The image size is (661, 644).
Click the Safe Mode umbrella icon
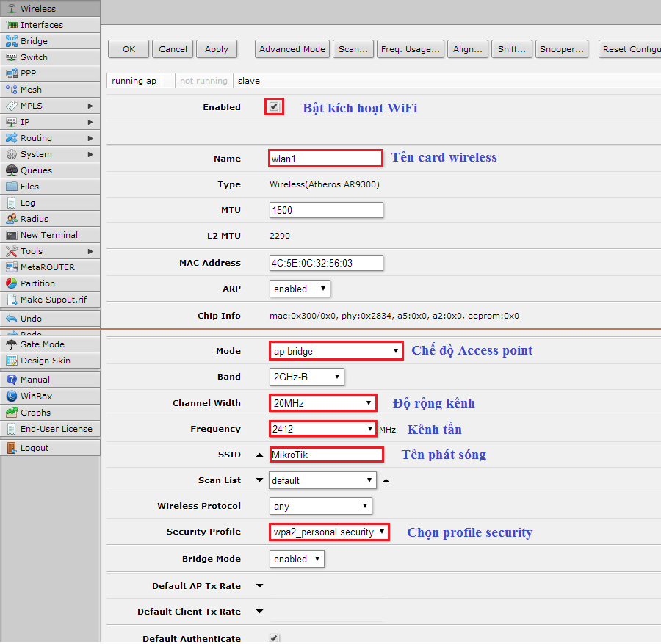[12, 344]
